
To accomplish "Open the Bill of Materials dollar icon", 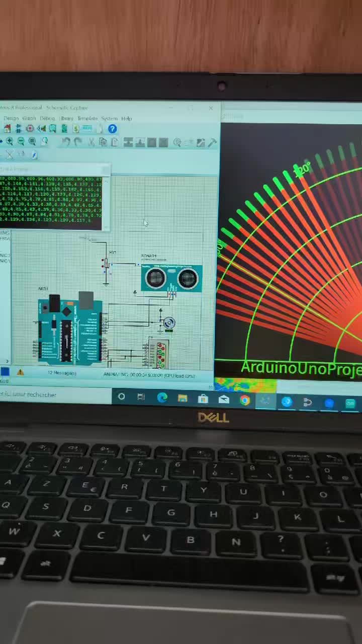I will click(75, 129).
